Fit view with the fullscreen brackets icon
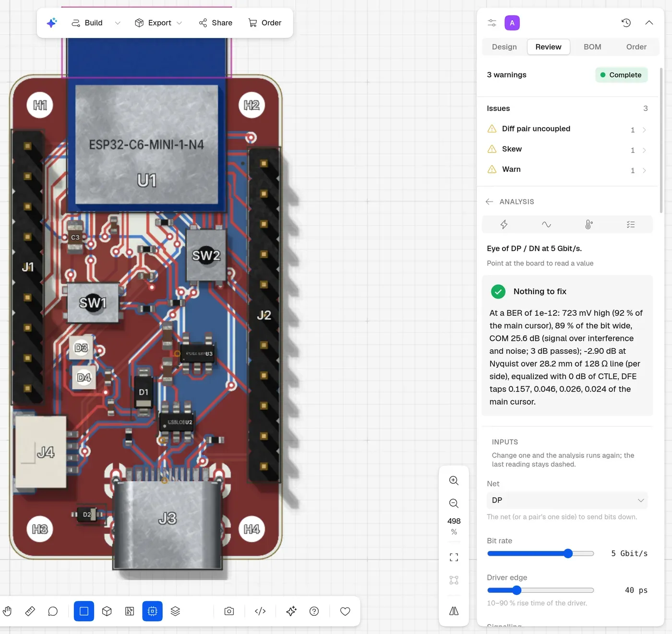672x634 pixels. pos(454,557)
